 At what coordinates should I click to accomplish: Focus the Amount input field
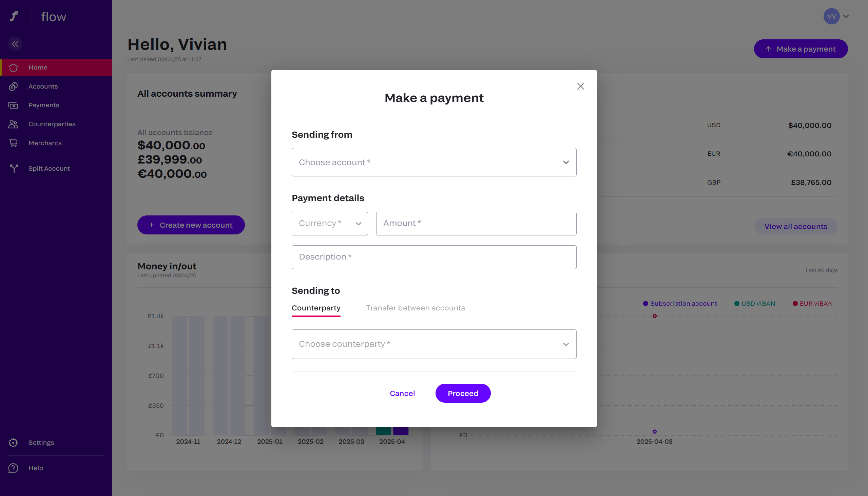pyautogui.click(x=476, y=224)
